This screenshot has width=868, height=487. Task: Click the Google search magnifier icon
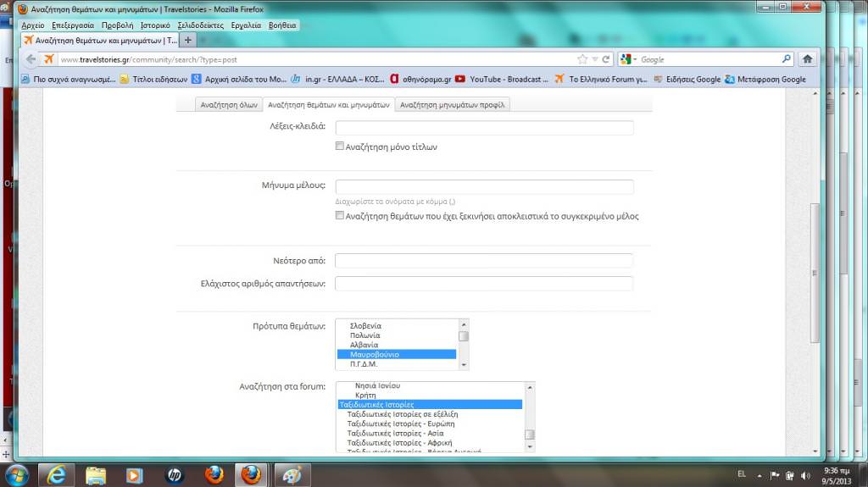coord(786,59)
